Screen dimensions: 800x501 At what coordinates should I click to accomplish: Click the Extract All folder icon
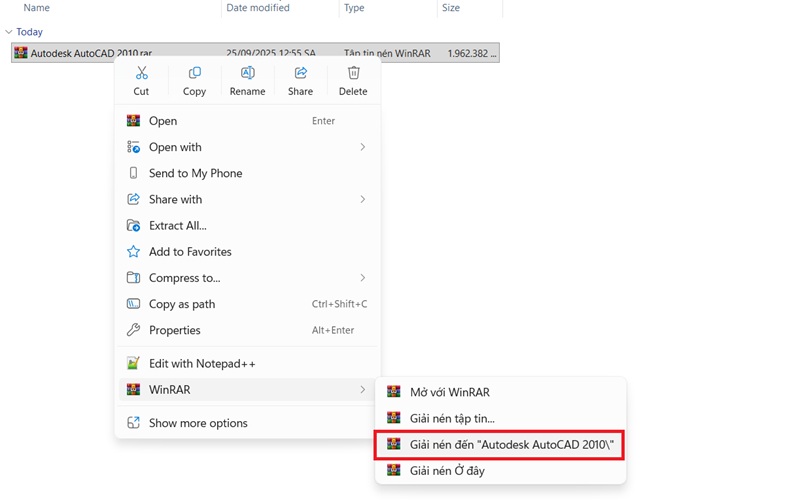(x=133, y=226)
